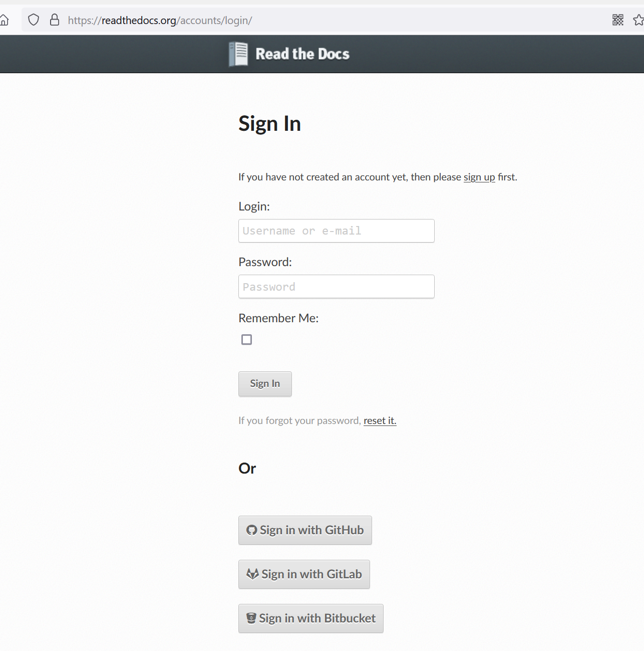The image size is (644, 651).
Task: Open the reset it password link
Action: [380, 420]
